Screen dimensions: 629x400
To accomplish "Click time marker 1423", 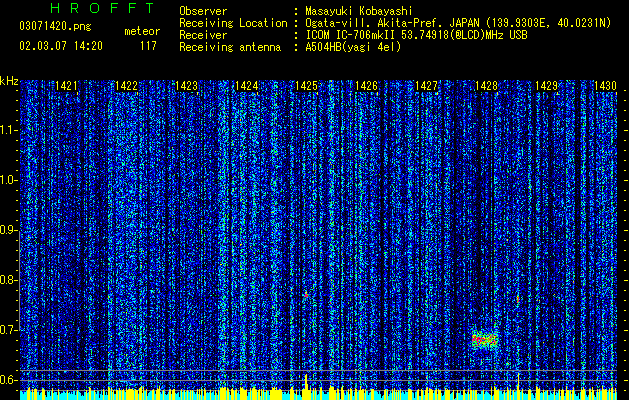I will click(x=187, y=86).
